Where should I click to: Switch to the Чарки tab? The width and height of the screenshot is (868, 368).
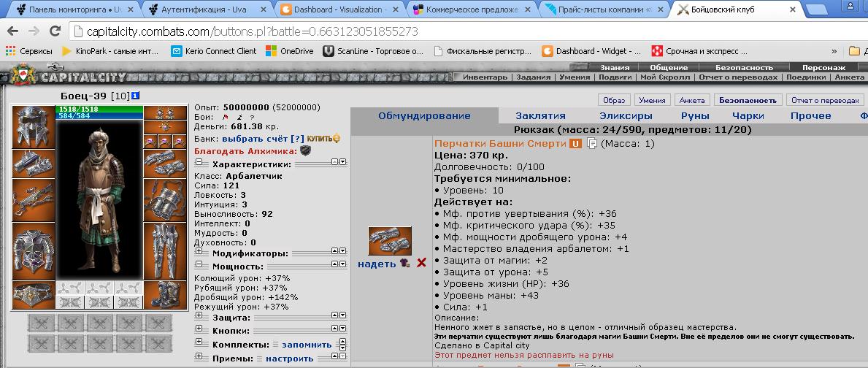pyautogui.click(x=748, y=115)
